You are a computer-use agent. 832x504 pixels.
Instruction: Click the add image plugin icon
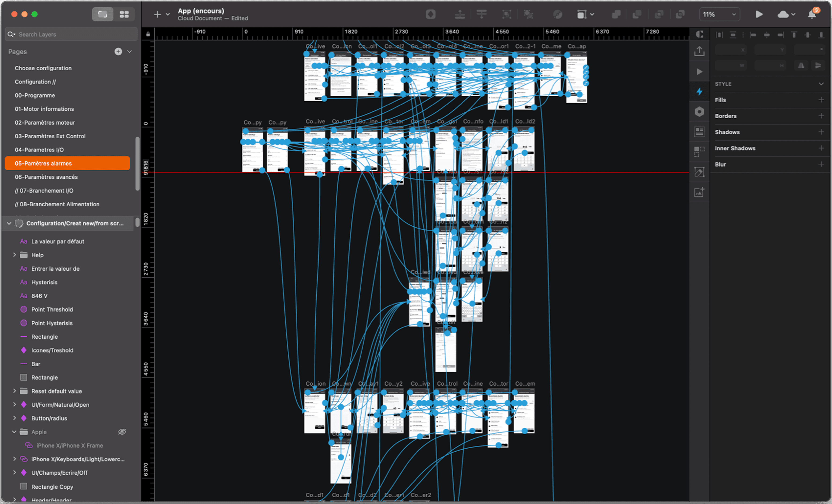699,192
